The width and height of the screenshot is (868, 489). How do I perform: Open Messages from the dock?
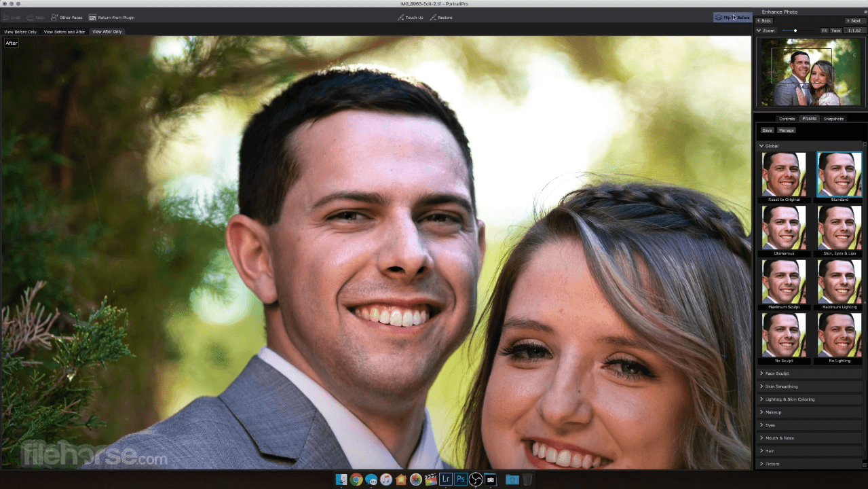(x=371, y=479)
